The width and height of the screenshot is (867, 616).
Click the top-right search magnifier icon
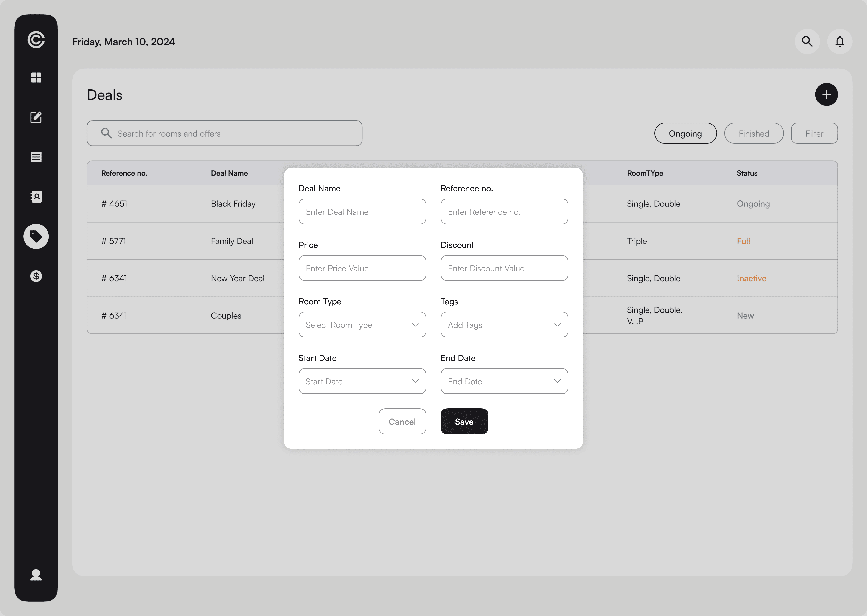(x=807, y=41)
